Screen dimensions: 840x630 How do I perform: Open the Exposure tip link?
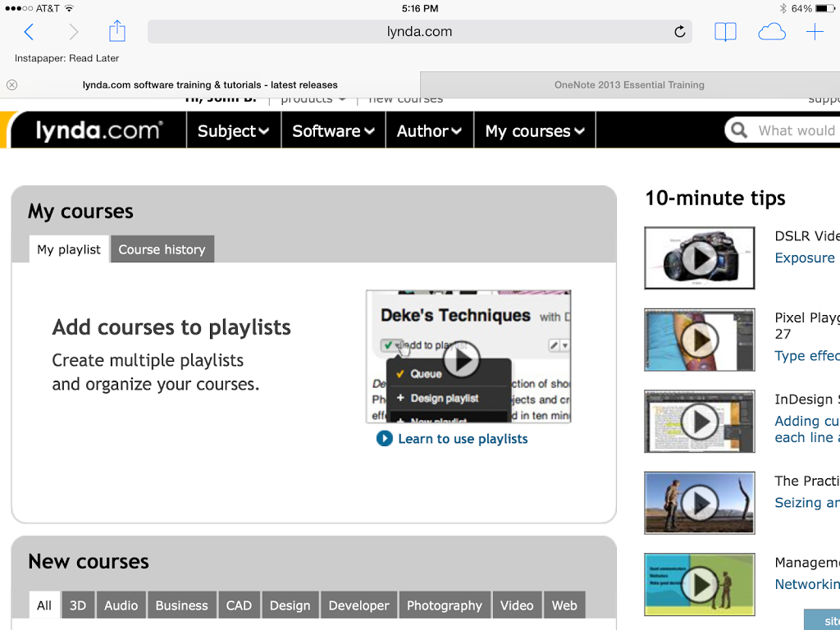point(805,258)
